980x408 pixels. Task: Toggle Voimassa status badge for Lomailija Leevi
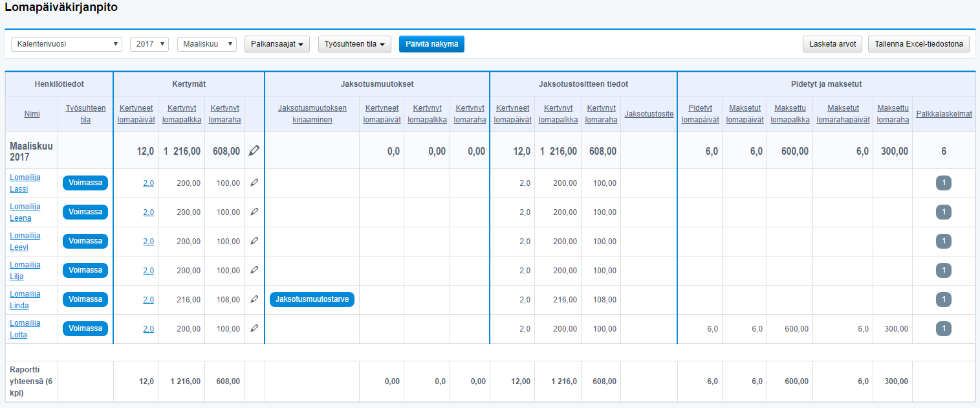(x=85, y=241)
